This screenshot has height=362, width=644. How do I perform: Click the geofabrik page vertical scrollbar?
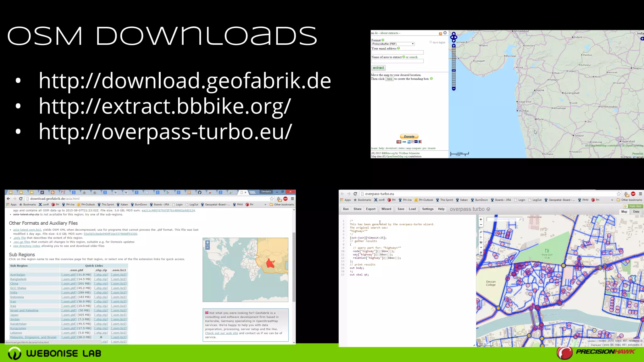(x=294, y=267)
